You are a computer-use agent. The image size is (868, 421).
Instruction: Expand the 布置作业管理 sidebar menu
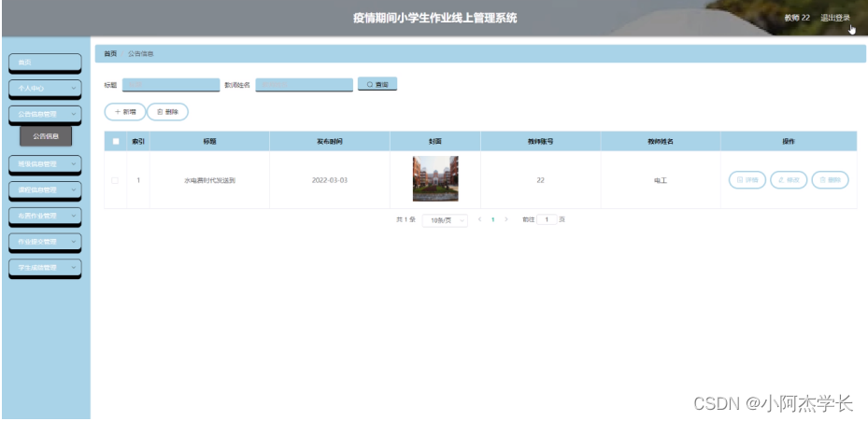pos(45,217)
